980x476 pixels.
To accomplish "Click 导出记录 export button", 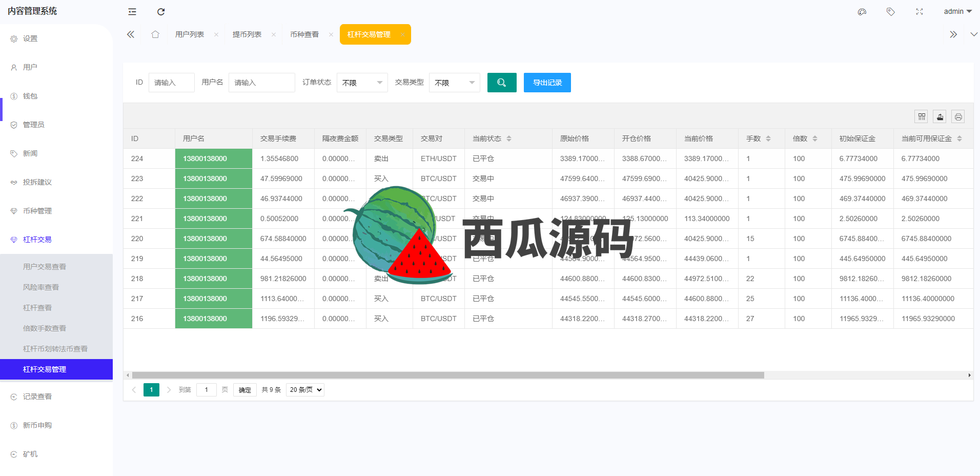I will (547, 83).
